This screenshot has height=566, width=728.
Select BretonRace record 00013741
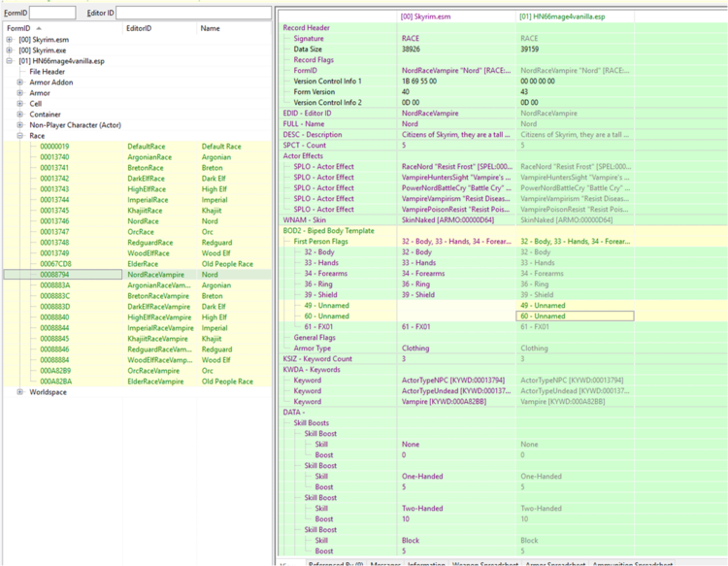(138, 168)
